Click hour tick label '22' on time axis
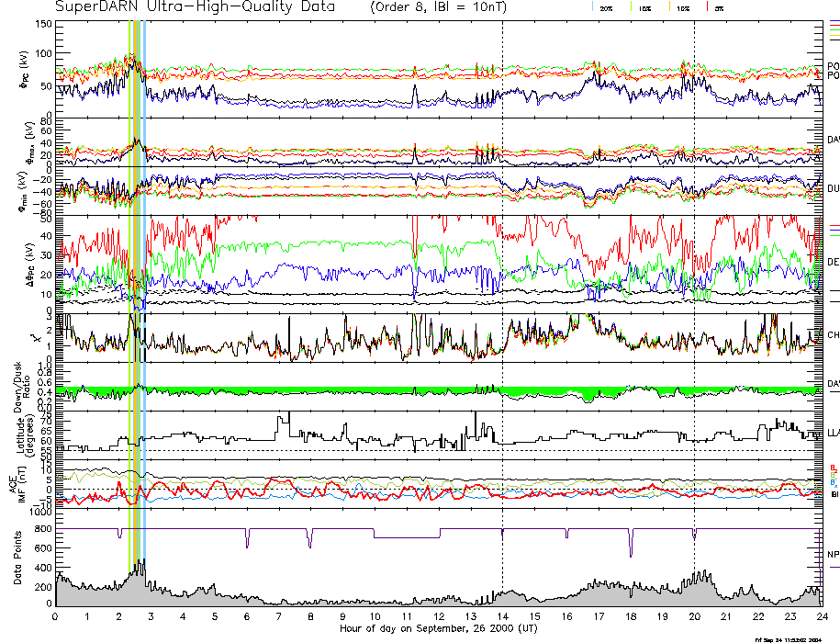The width and height of the screenshot is (840, 643). click(x=758, y=616)
